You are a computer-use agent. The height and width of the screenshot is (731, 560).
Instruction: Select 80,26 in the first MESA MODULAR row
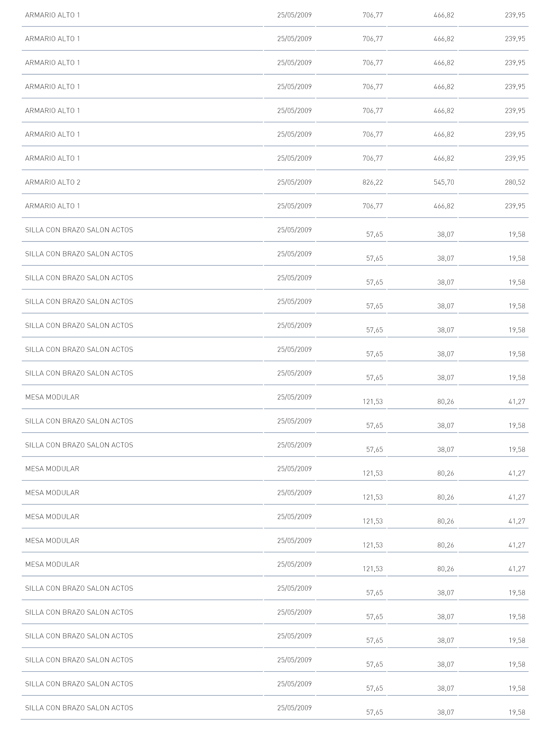(x=446, y=402)
